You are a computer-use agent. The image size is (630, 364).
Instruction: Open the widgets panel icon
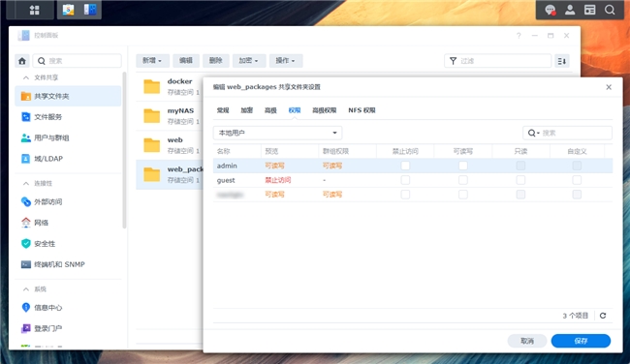590,10
